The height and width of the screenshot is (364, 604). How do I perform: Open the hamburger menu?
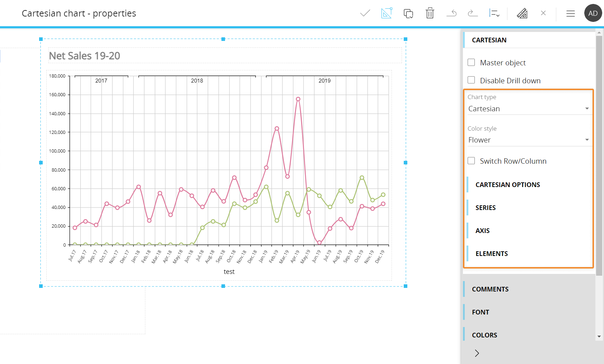point(570,14)
